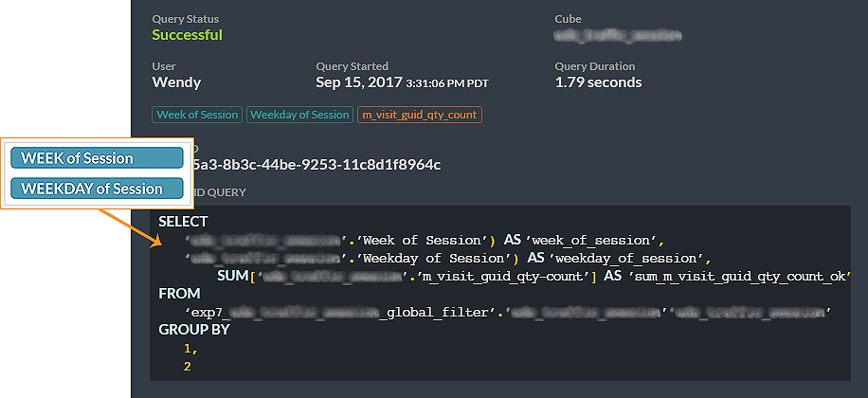This screenshot has width=868, height=398.
Task: Click the Week of Session tag
Action: (197, 116)
